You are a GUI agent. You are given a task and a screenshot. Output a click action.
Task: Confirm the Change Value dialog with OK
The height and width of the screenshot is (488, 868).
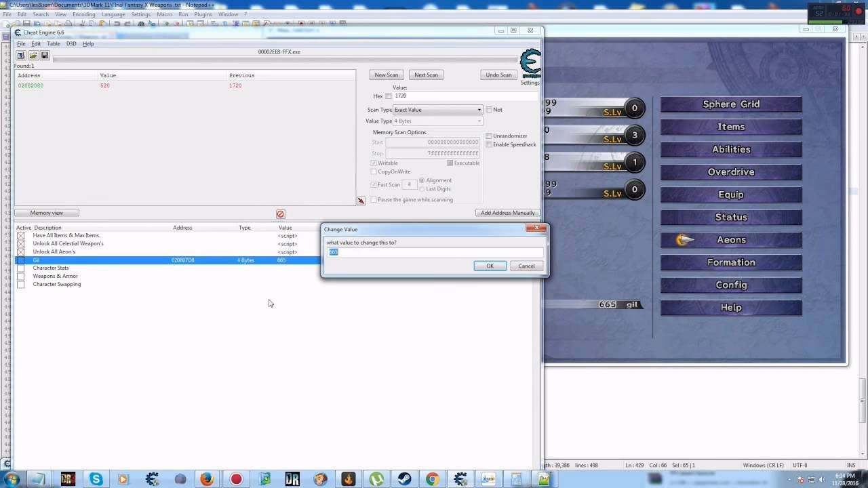pyautogui.click(x=490, y=266)
